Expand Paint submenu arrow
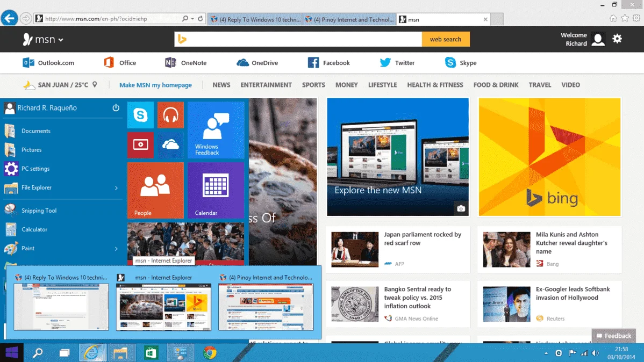Image resolution: width=644 pixels, height=362 pixels. pos(116,248)
